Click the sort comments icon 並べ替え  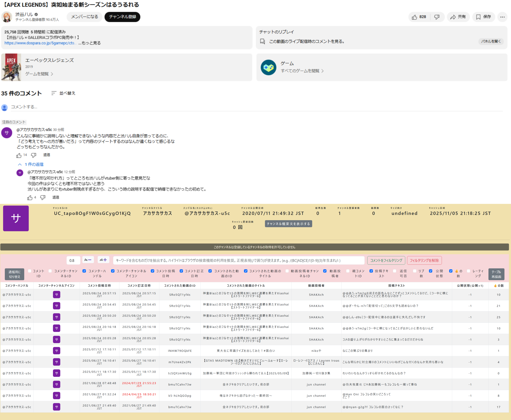click(54, 93)
